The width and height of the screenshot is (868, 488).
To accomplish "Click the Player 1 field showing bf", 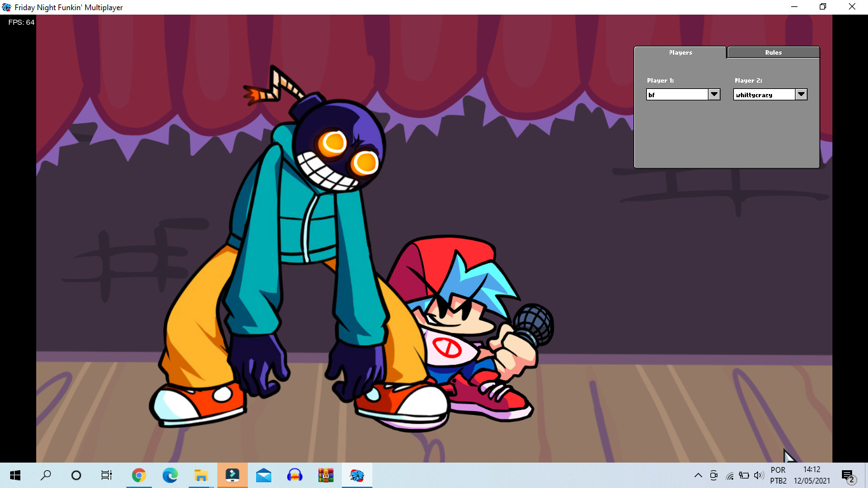I will (x=677, y=94).
